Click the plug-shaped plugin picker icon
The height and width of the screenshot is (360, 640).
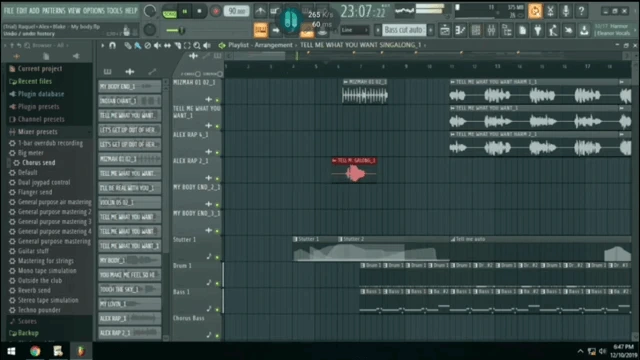tap(538, 30)
